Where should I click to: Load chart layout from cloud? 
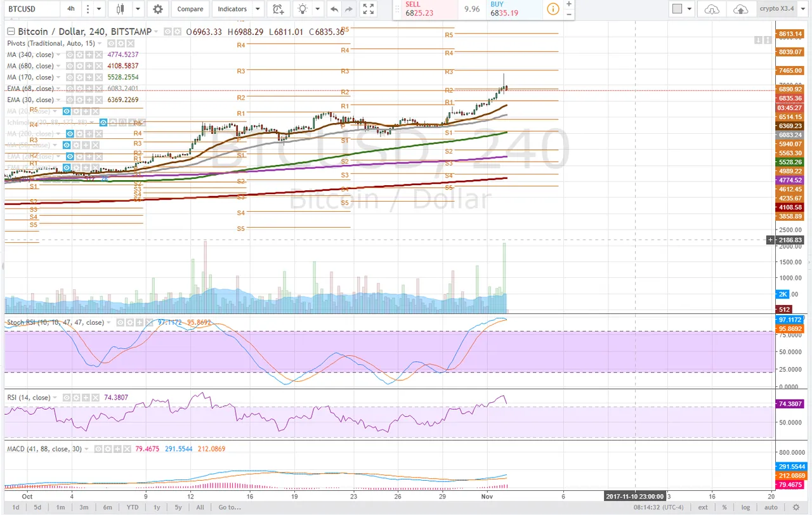[x=712, y=9]
